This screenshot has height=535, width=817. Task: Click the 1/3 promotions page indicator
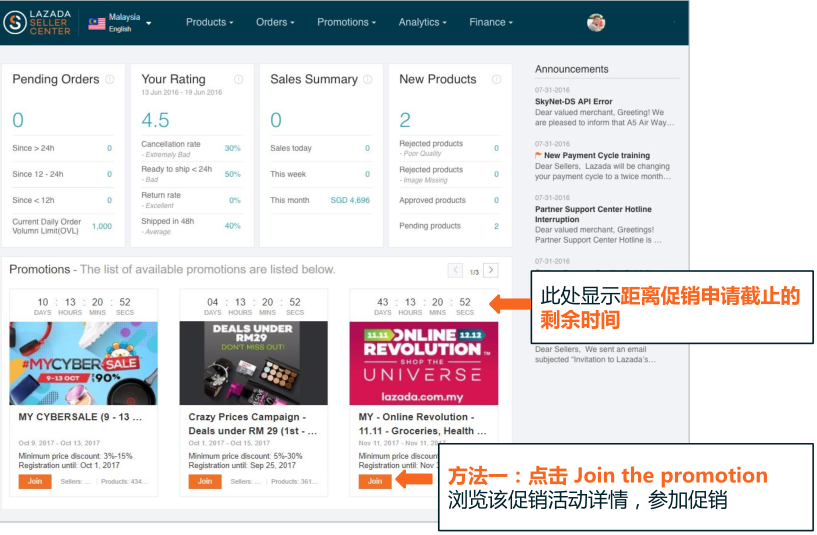click(474, 272)
